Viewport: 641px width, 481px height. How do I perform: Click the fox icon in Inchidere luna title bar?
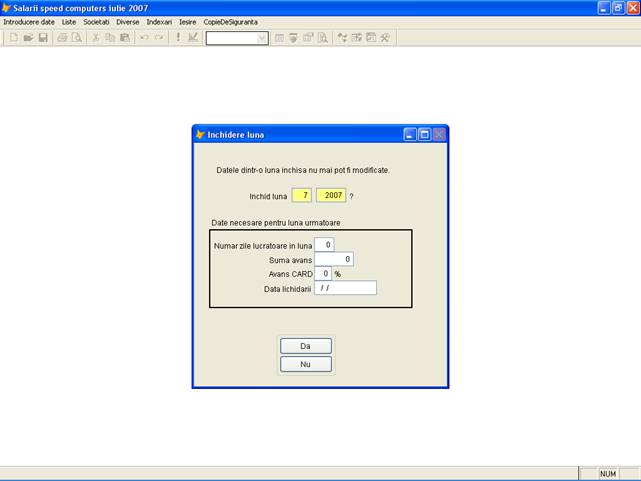coord(200,134)
